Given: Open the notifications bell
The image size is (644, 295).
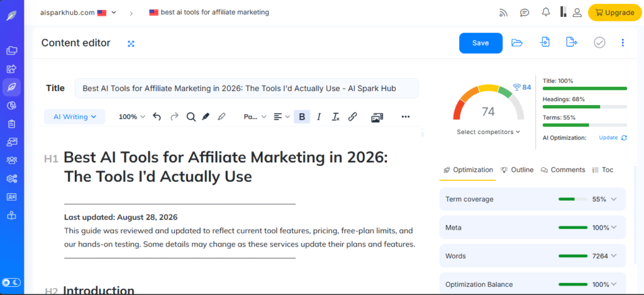Looking at the screenshot, I should click(546, 13).
